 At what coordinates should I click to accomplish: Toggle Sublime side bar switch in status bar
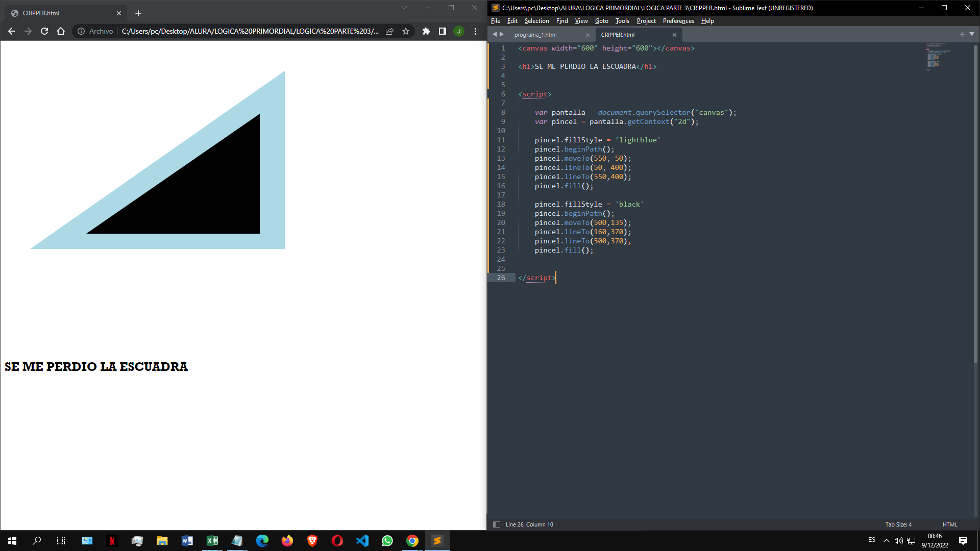[496, 524]
